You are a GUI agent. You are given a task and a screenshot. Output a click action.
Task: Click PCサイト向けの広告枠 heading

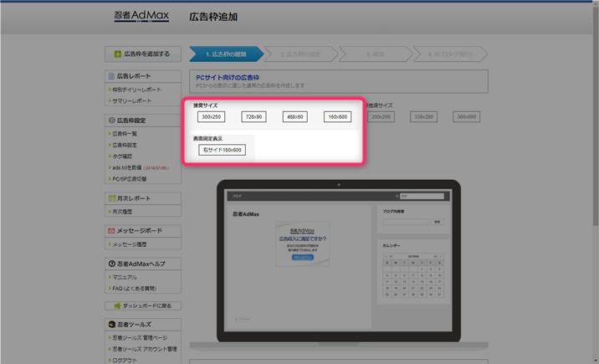coord(228,78)
